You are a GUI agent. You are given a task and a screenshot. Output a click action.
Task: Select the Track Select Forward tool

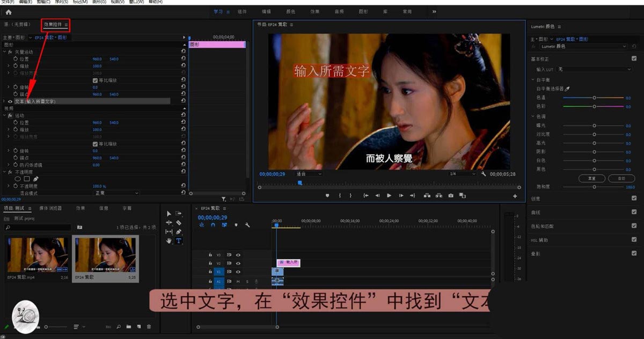pyautogui.click(x=179, y=213)
